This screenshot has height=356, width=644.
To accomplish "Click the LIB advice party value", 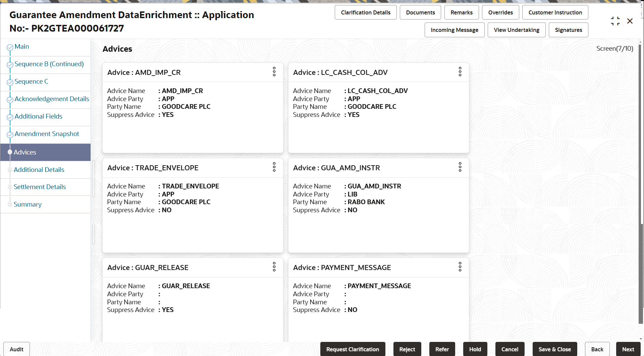I will point(353,194).
